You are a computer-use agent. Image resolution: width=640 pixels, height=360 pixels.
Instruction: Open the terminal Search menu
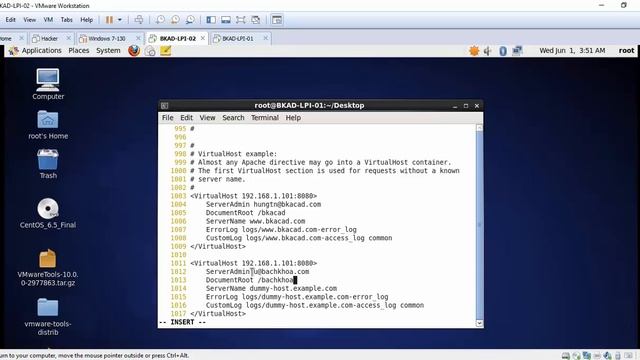[x=233, y=118]
